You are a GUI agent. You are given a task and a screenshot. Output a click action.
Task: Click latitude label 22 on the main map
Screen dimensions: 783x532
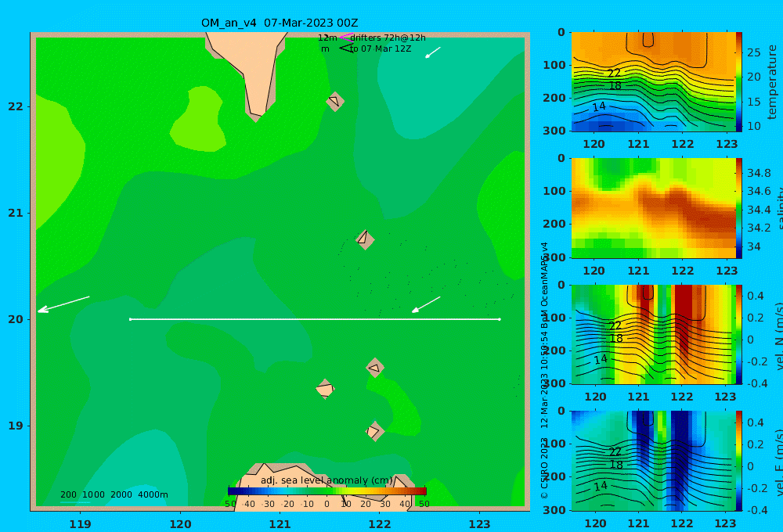[16, 106]
